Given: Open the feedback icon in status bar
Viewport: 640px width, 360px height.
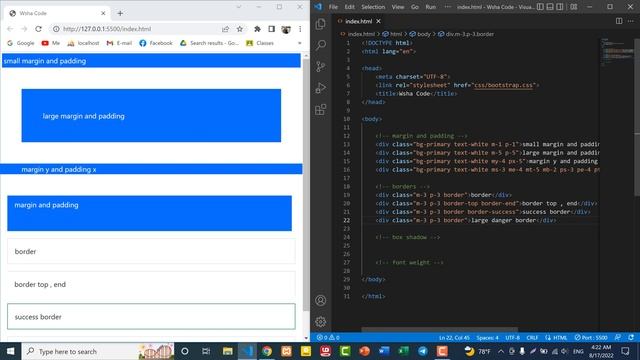Looking at the screenshot, I should point(618,338).
